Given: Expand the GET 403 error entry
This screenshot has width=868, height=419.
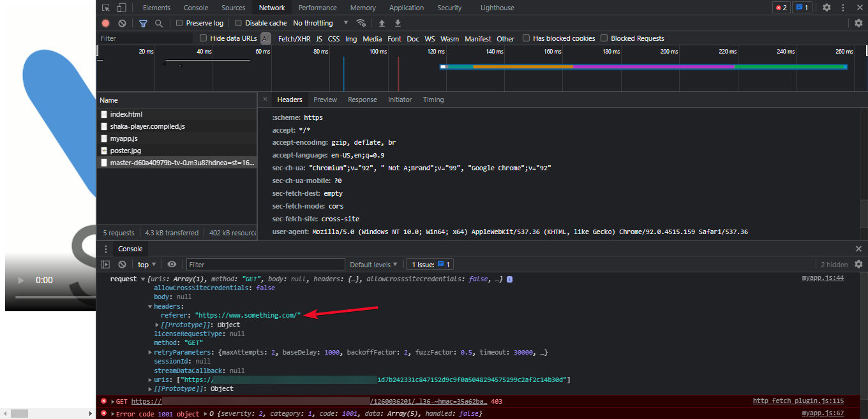Looking at the screenshot, I should coord(112,402).
